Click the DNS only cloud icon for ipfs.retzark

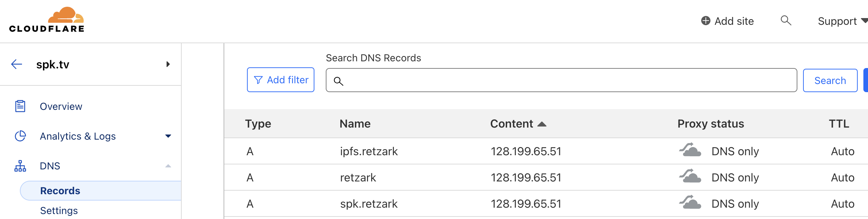(x=690, y=150)
